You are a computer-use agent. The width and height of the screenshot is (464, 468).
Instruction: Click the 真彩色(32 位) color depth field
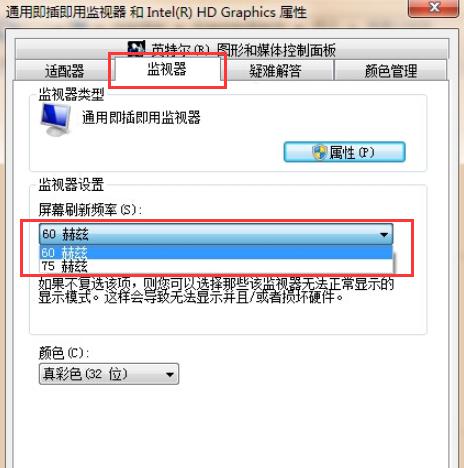click(109, 374)
